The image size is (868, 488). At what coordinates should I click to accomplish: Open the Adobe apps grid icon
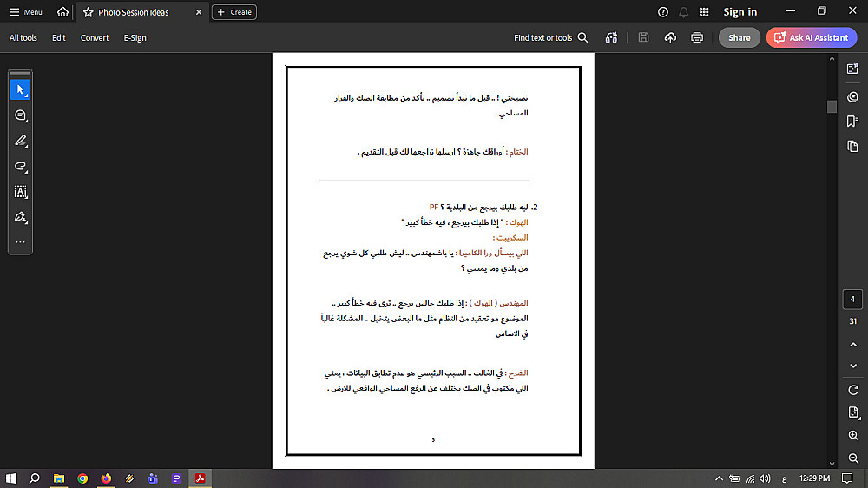pyautogui.click(x=704, y=12)
